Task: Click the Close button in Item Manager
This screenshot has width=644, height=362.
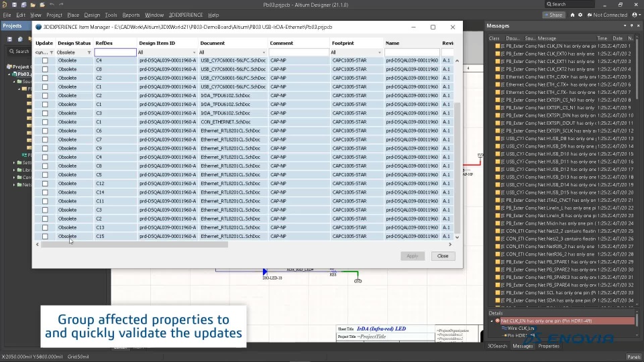Action: coord(443,255)
